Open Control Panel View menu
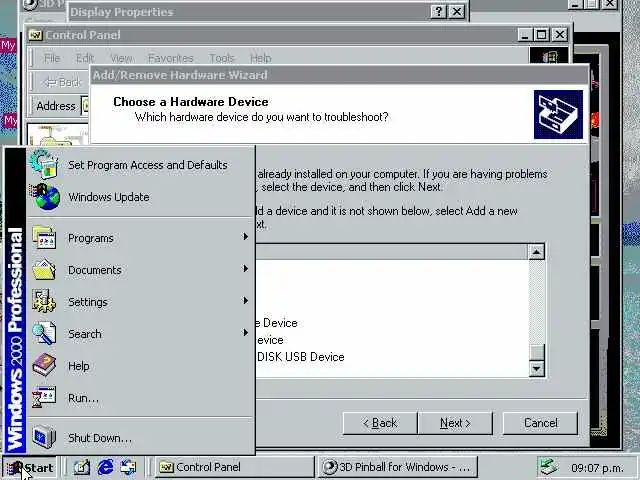640x480 pixels. [x=121, y=58]
